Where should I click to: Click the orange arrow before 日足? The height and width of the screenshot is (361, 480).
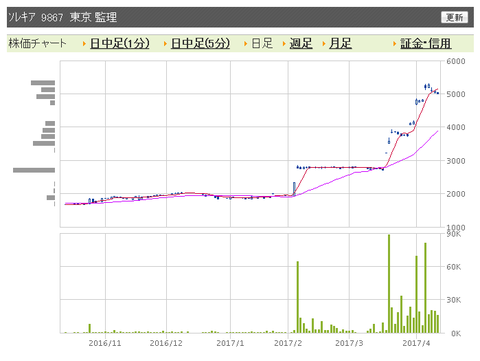coord(246,44)
